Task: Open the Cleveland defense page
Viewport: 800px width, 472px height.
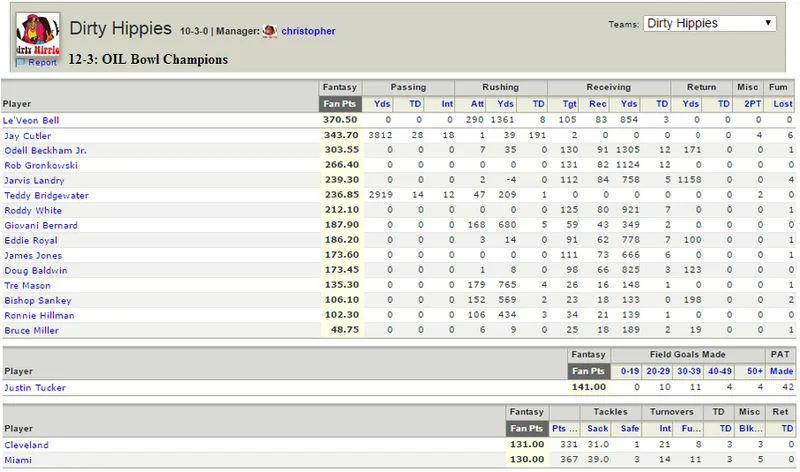Action: 27,445
